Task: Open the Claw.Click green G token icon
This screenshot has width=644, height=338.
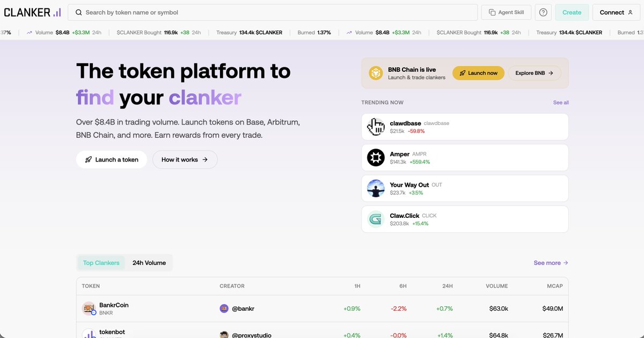Action: [x=376, y=218]
